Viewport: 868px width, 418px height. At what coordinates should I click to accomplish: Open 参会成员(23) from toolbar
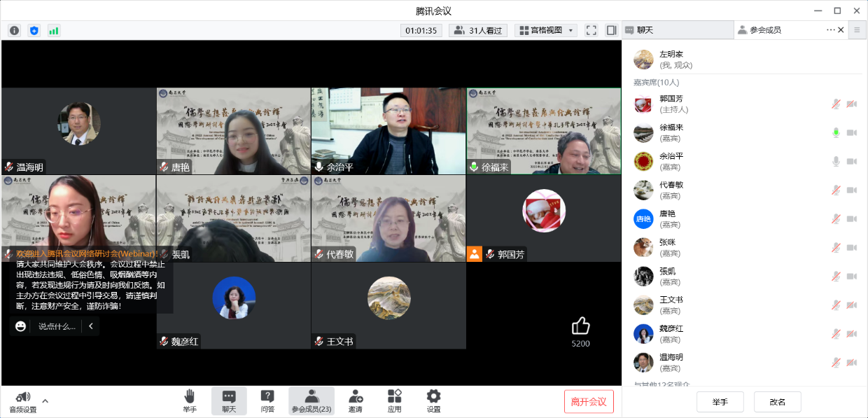pos(311,401)
